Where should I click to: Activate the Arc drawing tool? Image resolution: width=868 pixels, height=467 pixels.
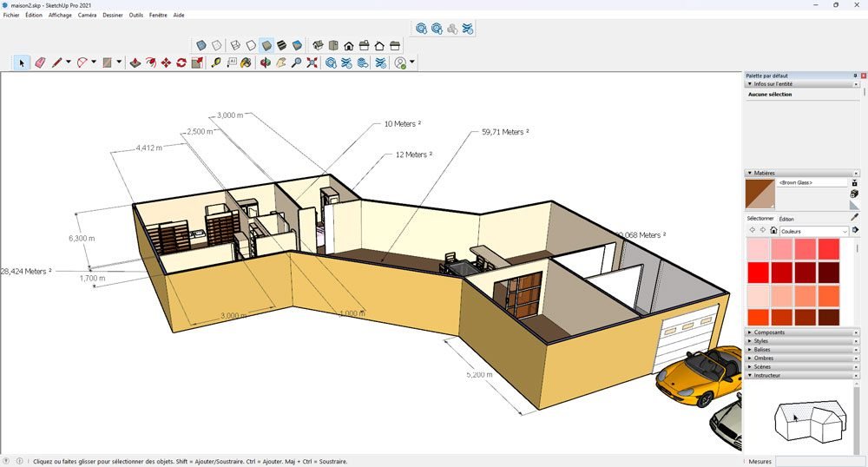pyautogui.click(x=82, y=63)
